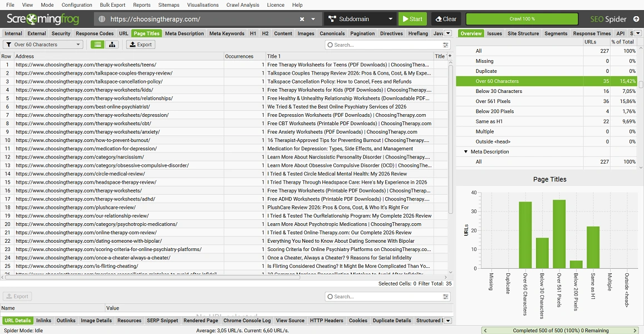644x334 pixels.
Task: Open the URL history dropdown arrow
Action: (x=313, y=19)
